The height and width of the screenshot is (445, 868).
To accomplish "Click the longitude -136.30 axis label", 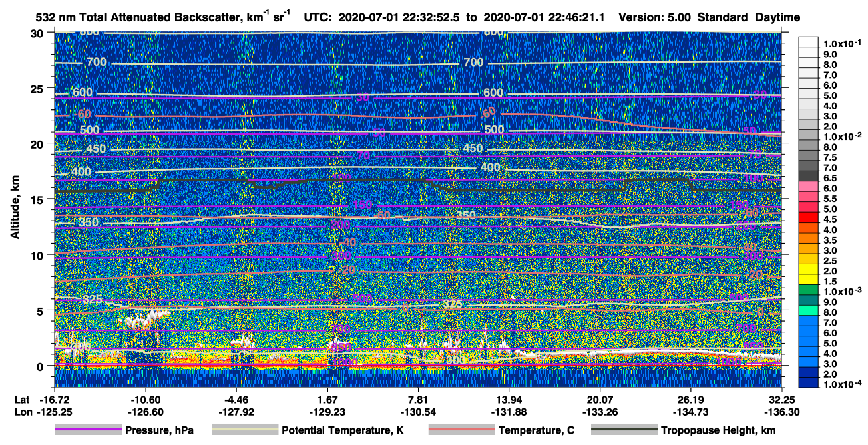I will click(781, 411).
